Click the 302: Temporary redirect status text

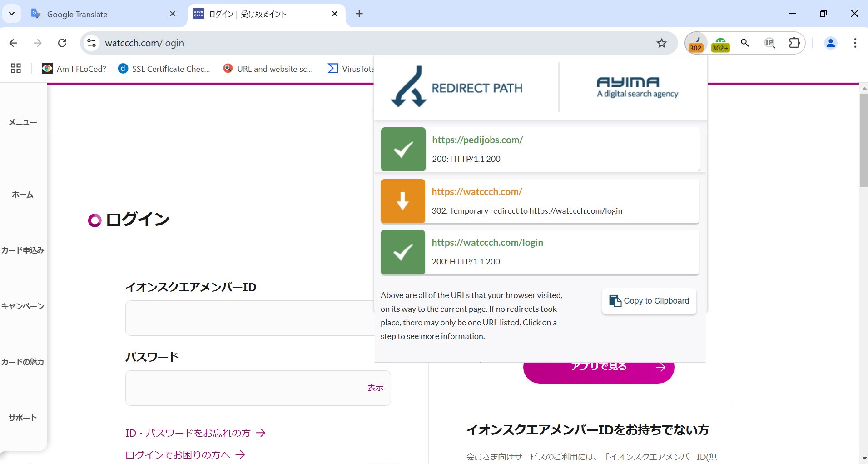(x=527, y=211)
